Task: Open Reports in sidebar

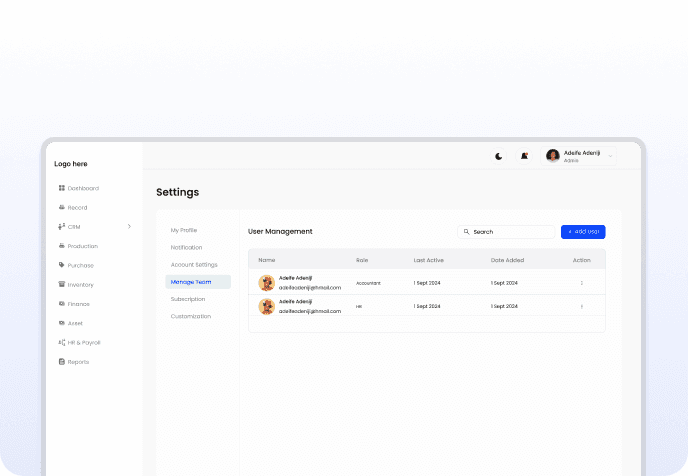Action: (78, 362)
